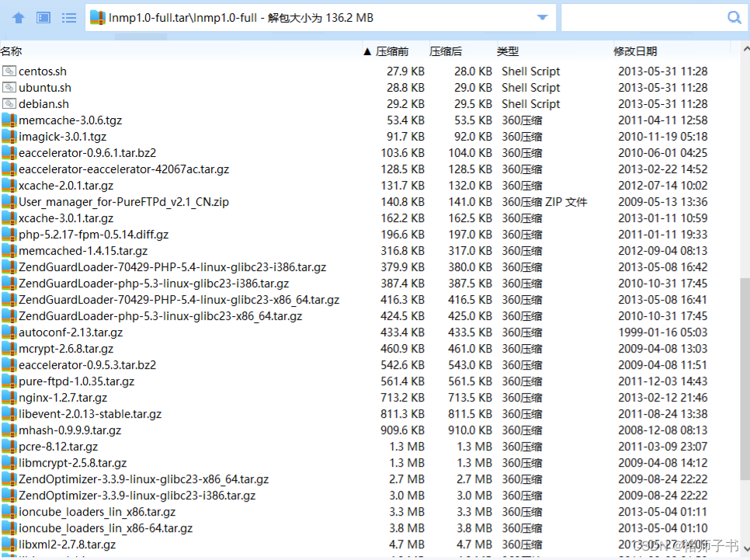Click the archive icon of libmcrypt-2.5.8.tar.gz

coord(9,462)
